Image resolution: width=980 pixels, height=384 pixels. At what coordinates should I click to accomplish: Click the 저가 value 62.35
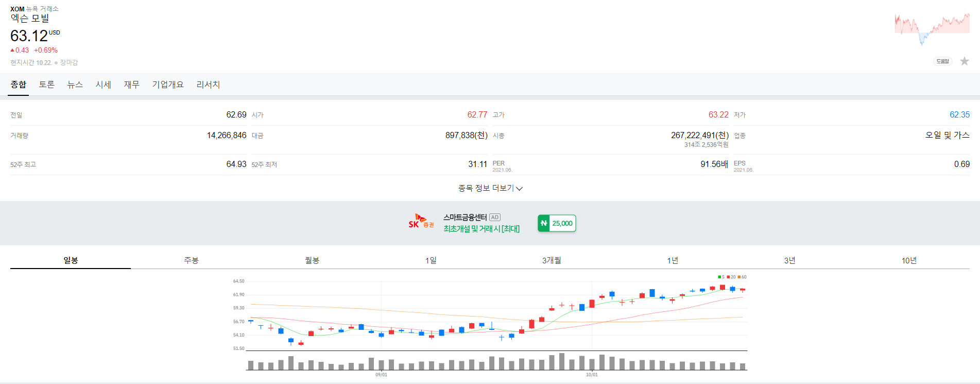coord(959,114)
